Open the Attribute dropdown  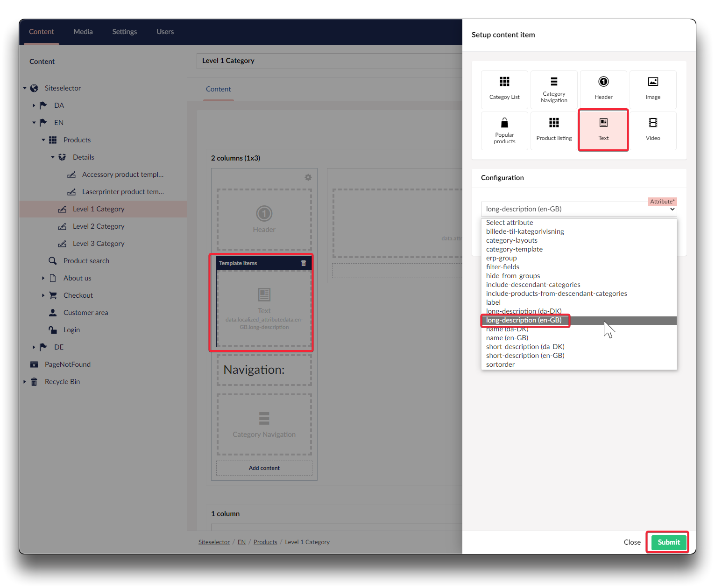click(579, 209)
